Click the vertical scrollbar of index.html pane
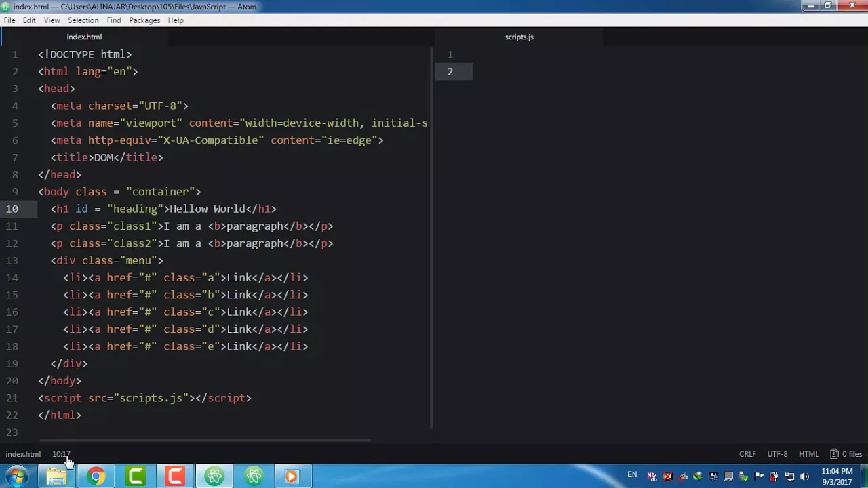The width and height of the screenshot is (868, 488). pyautogui.click(x=431, y=237)
